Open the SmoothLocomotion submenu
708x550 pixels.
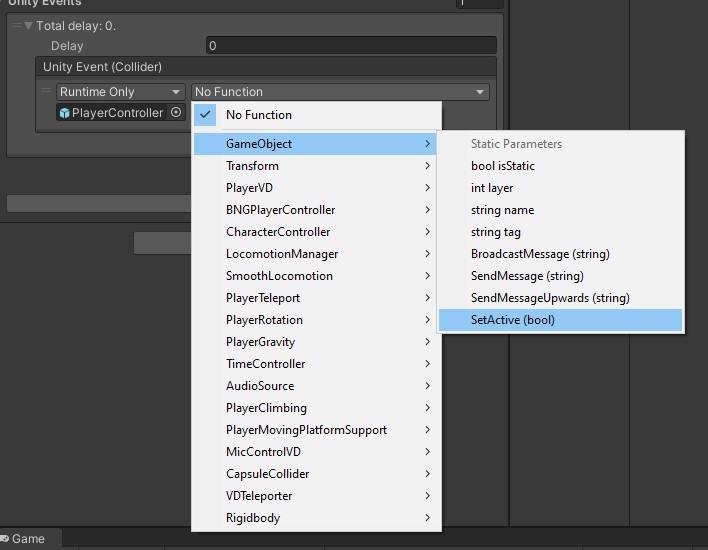(317, 276)
